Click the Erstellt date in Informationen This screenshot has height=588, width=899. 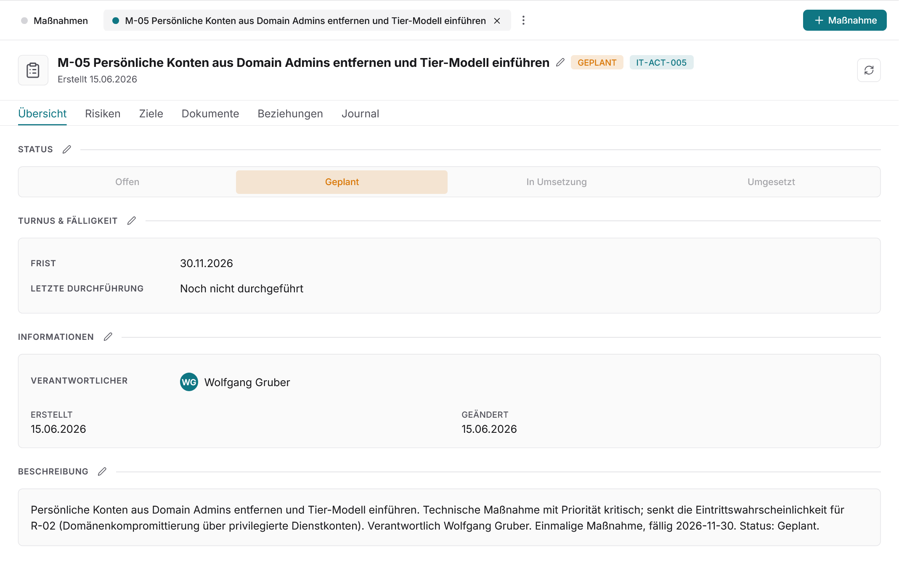point(58,429)
